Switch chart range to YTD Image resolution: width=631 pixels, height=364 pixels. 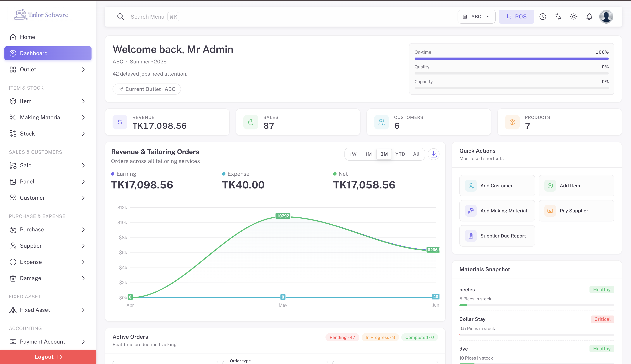coord(400,154)
